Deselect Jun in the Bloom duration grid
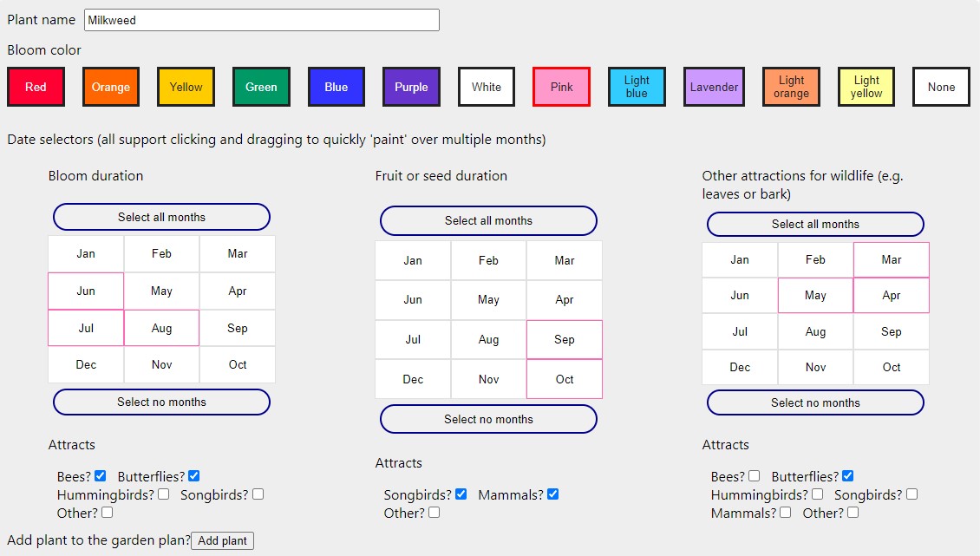This screenshot has width=980, height=556. (x=86, y=291)
